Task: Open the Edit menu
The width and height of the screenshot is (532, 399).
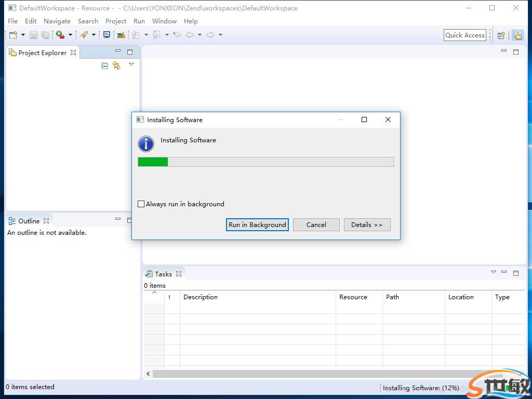Action: 31,21
